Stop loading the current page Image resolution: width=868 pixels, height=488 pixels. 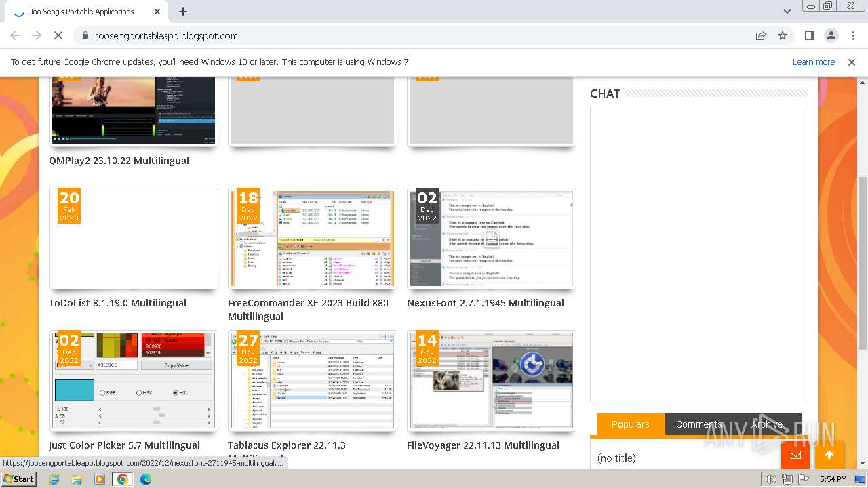pyautogui.click(x=58, y=35)
